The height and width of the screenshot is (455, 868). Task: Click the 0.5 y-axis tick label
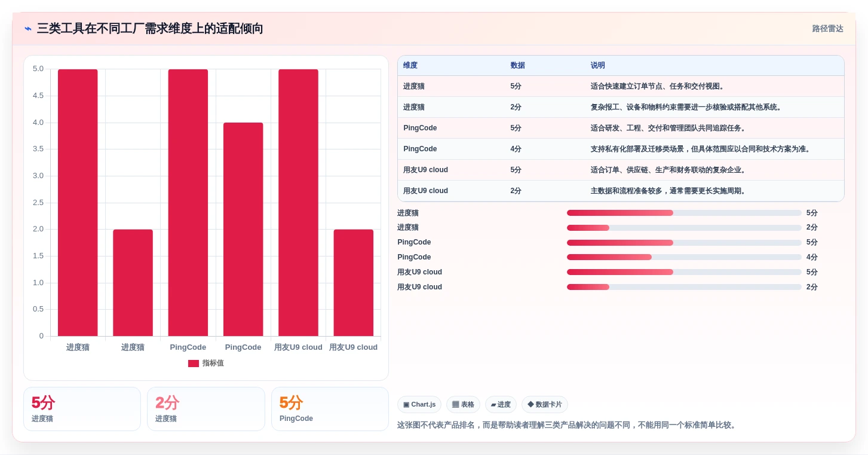pyautogui.click(x=38, y=309)
